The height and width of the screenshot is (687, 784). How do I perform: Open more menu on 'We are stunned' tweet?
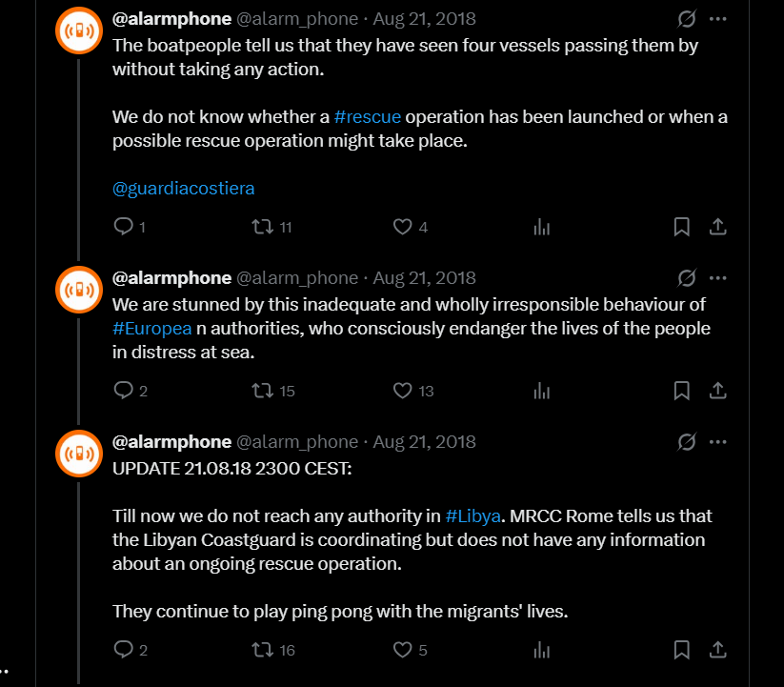[x=718, y=278]
